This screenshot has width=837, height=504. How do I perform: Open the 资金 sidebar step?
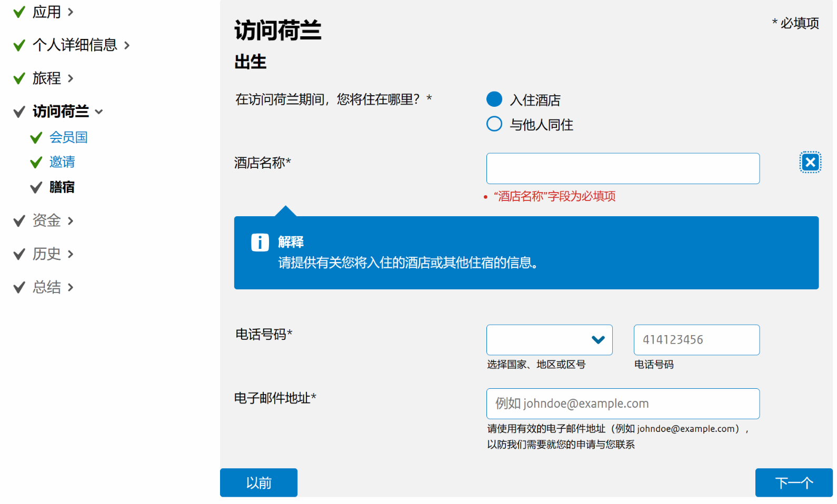coord(47,220)
